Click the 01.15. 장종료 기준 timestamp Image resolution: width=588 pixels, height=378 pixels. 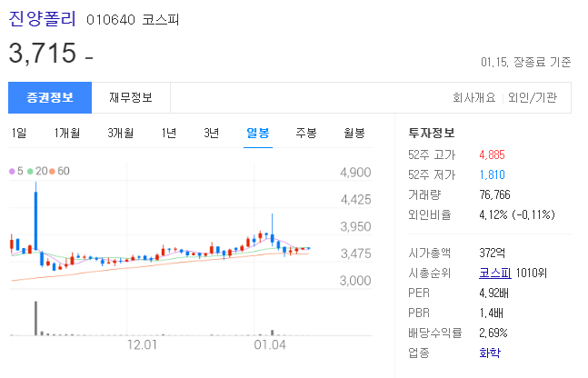point(526,62)
